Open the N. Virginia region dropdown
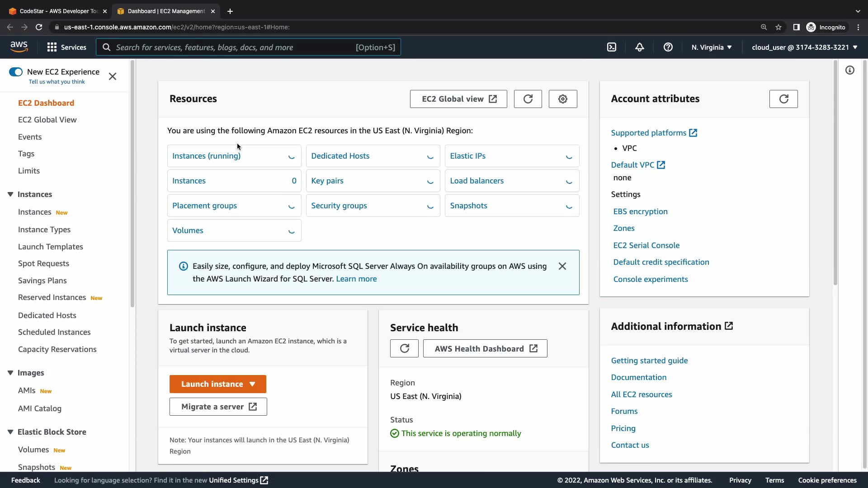 711,47
